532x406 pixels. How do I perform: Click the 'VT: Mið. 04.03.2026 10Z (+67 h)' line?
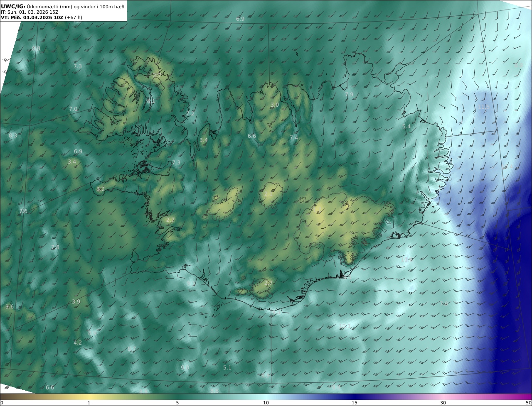(x=42, y=17)
